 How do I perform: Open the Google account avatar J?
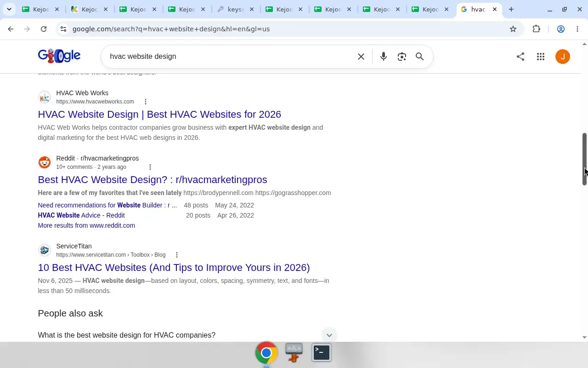point(563,57)
